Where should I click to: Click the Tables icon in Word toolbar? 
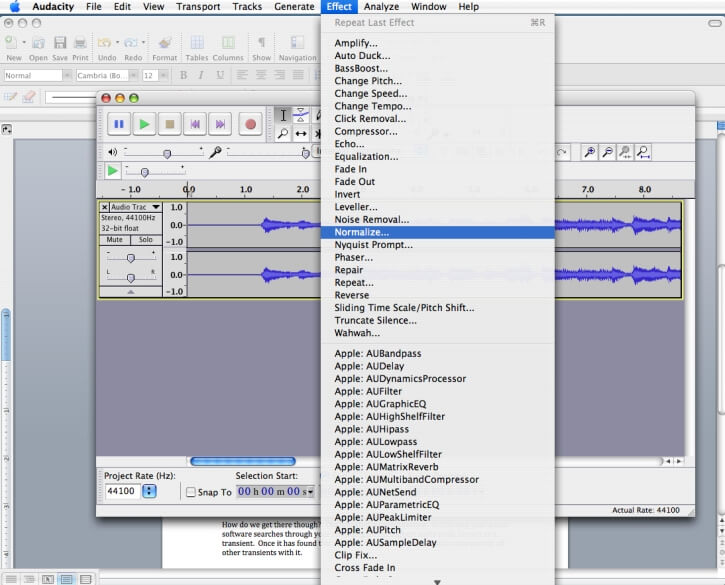[197, 43]
